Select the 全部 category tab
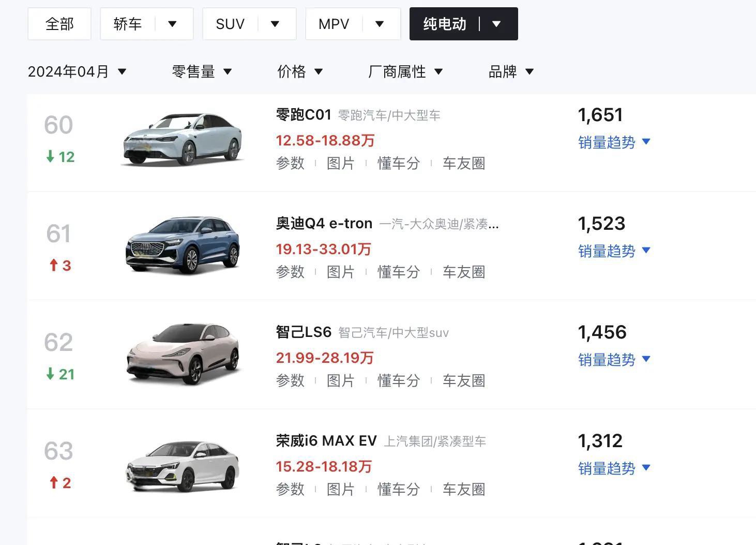The height and width of the screenshot is (545, 756). pyautogui.click(x=59, y=24)
